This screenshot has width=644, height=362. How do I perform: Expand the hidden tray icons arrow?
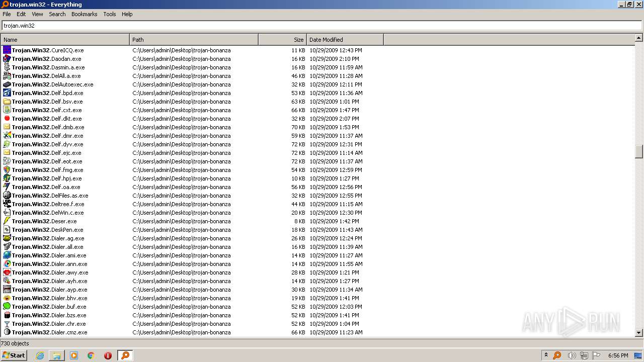(546, 355)
